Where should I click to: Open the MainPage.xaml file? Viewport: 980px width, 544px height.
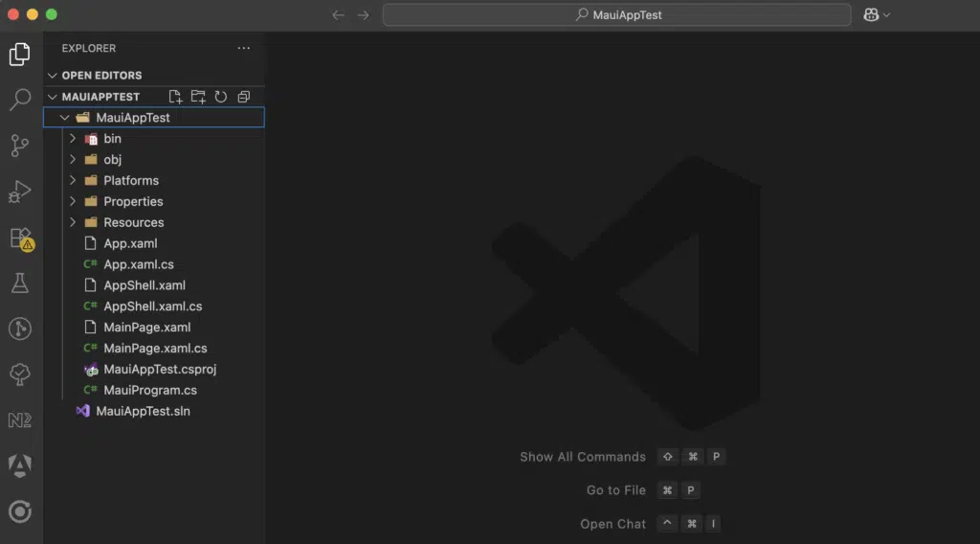[x=146, y=328]
